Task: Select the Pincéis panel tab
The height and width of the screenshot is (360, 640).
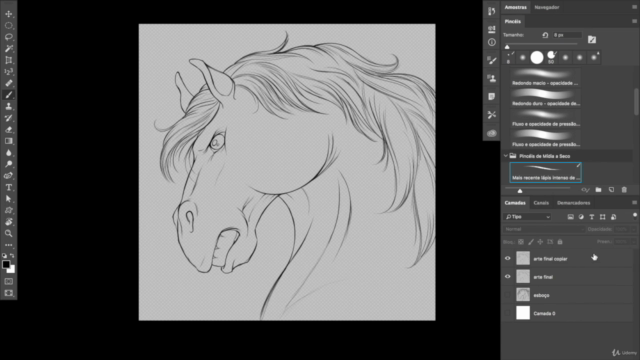Action: 512,21
